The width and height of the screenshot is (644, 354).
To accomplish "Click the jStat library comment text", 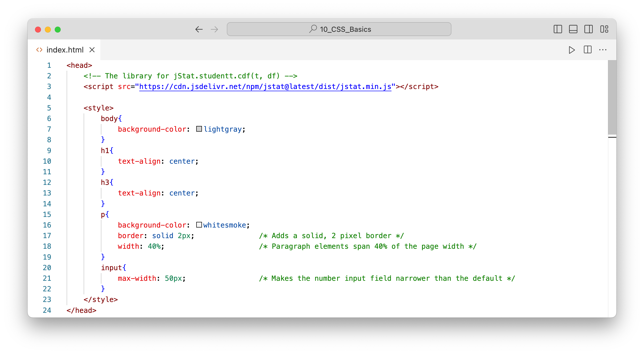I will [x=190, y=76].
